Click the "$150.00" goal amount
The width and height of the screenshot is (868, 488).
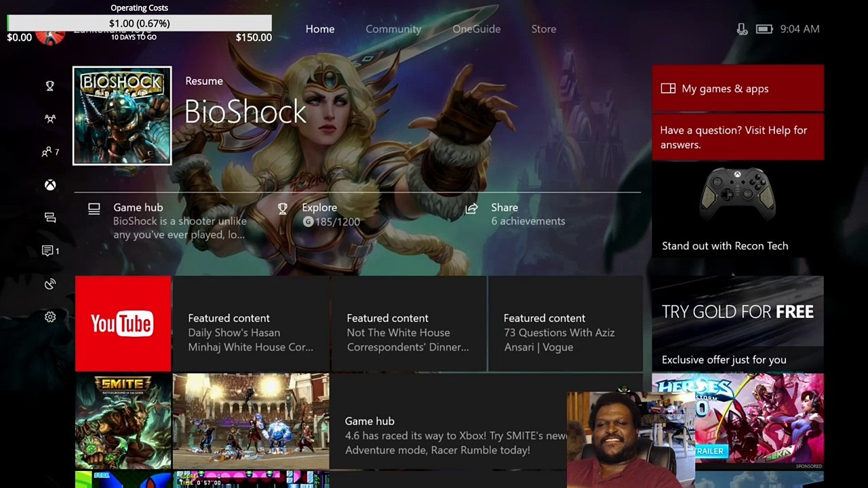254,37
